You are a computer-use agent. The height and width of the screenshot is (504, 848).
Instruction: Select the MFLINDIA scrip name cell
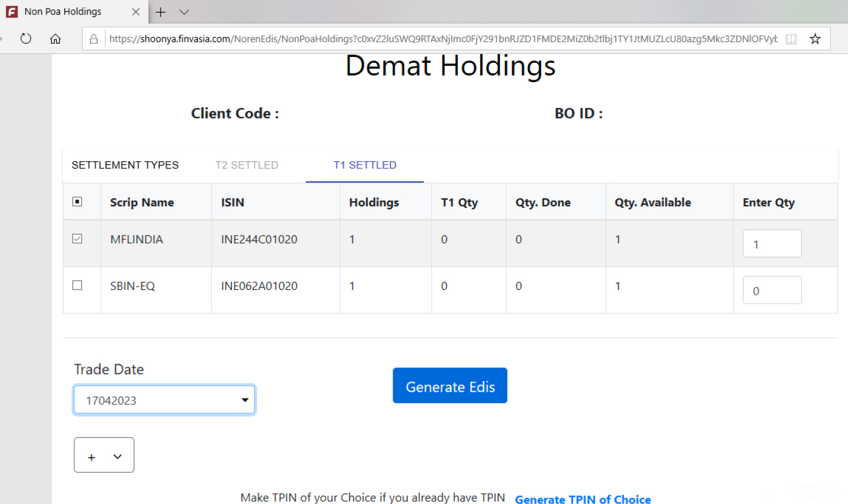click(x=137, y=239)
